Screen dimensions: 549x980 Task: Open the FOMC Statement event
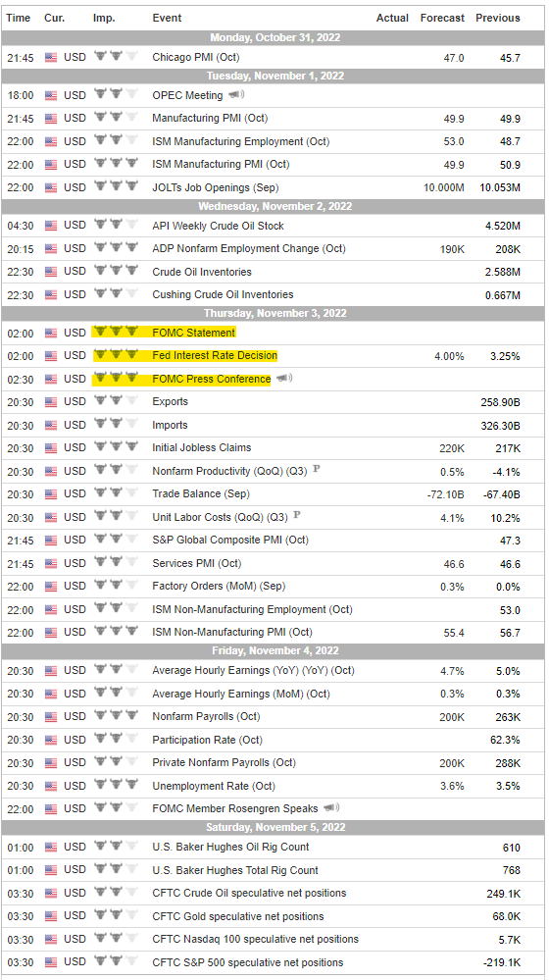point(193,333)
